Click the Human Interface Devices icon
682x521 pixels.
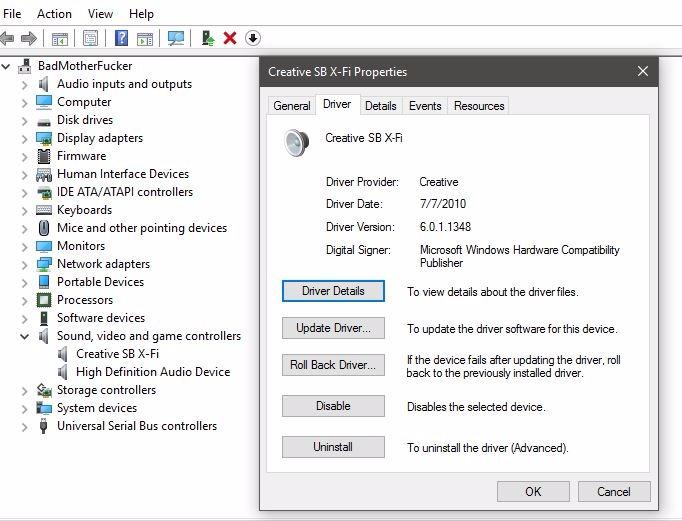tap(44, 175)
